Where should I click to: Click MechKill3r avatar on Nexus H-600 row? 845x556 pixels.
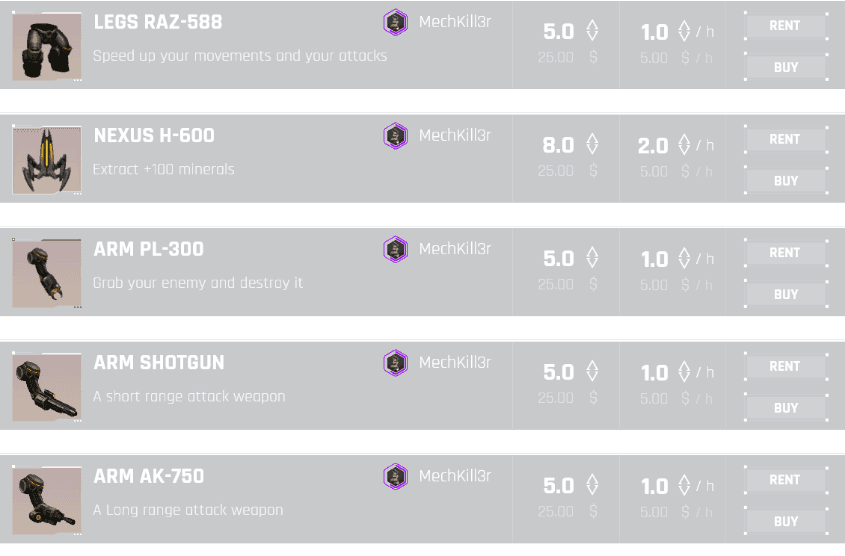click(396, 136)
